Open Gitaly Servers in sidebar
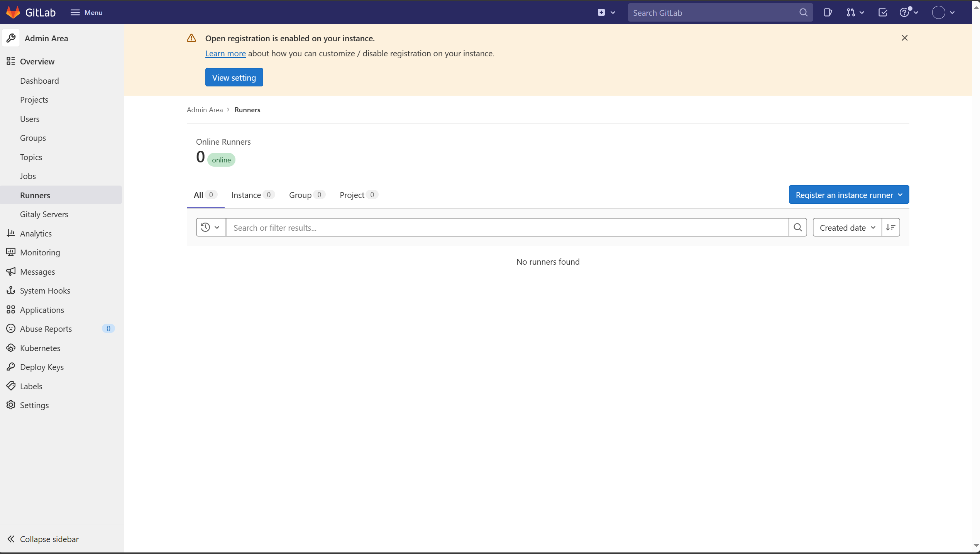 point(44,214)
